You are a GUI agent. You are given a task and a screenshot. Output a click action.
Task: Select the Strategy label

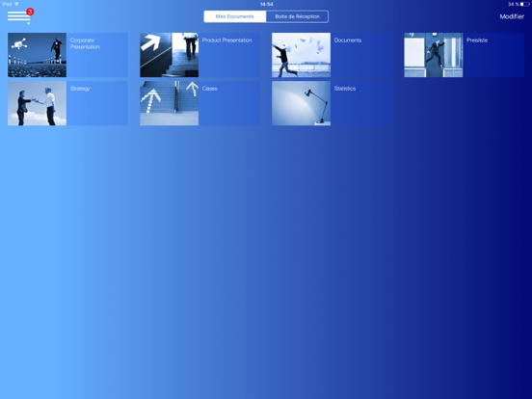pyautogui.click(x=80, y=89)
